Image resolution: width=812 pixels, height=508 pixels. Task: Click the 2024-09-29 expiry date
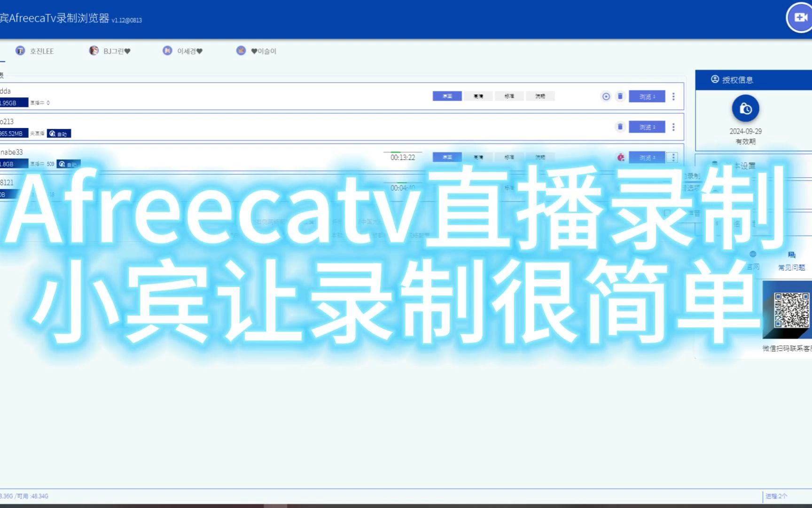pos(745,131)
